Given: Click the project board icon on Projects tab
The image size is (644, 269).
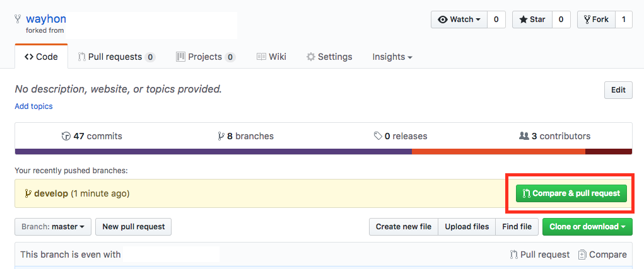Looking at the screenshot, I should [x=181, y=57].
